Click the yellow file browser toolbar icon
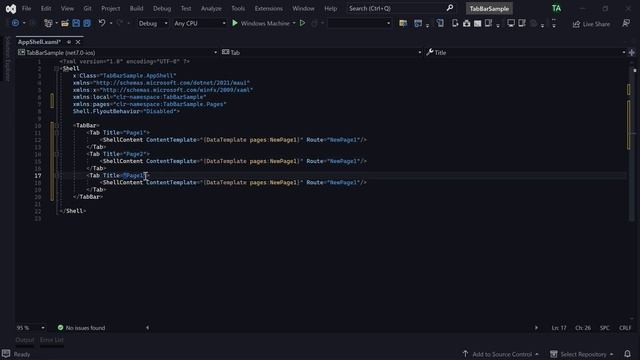Viewport: 640px width, 360px height. coord(403,23)
